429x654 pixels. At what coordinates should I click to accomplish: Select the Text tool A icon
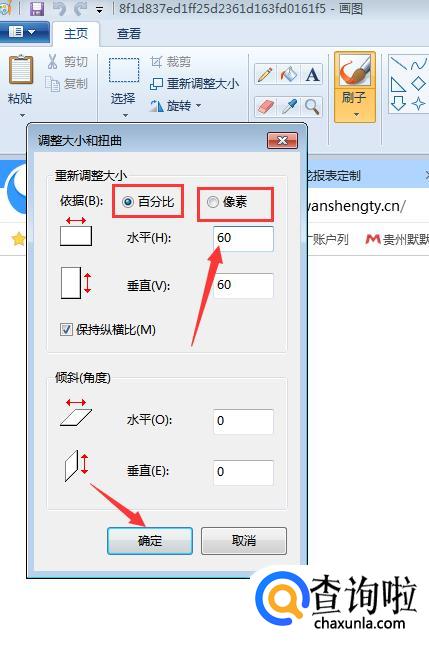(x=312, y=75)
